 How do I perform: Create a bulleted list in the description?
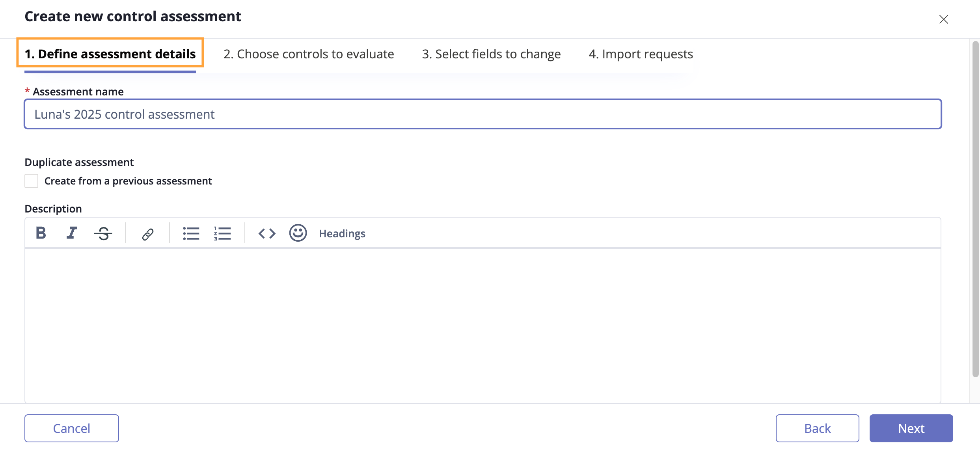click(x=191, y=233)
